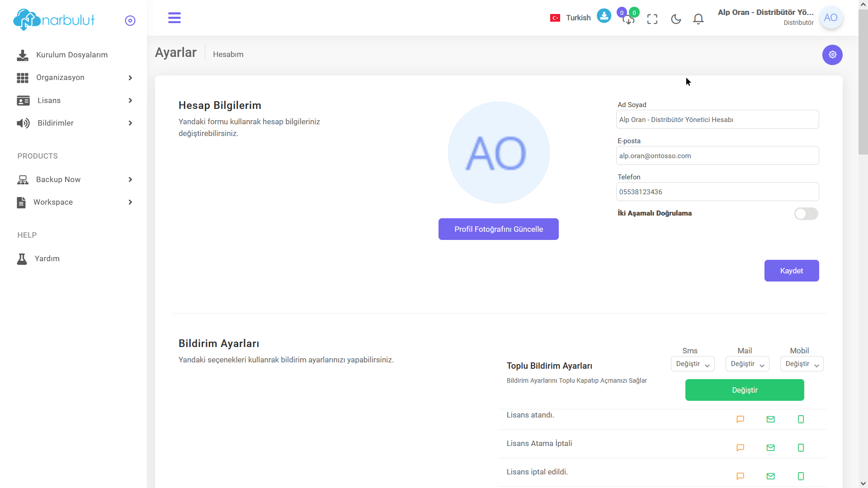Open the Sms Değiştir dropdown
The image size is (868, 488).
693,364
